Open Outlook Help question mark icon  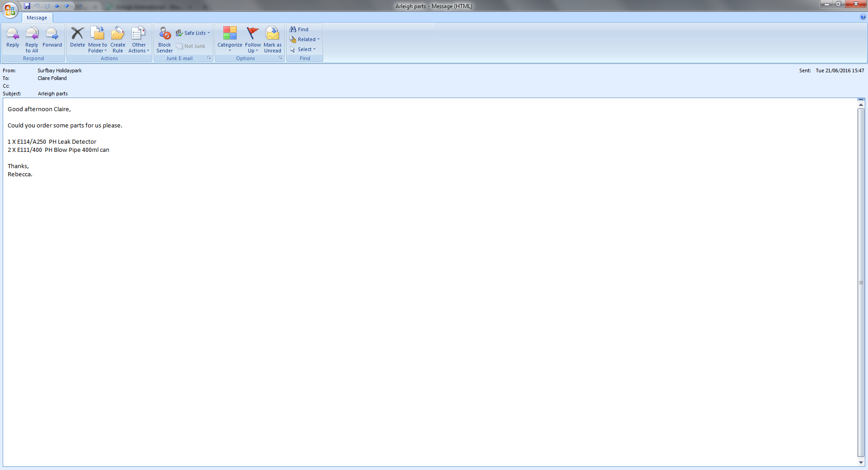863,17
